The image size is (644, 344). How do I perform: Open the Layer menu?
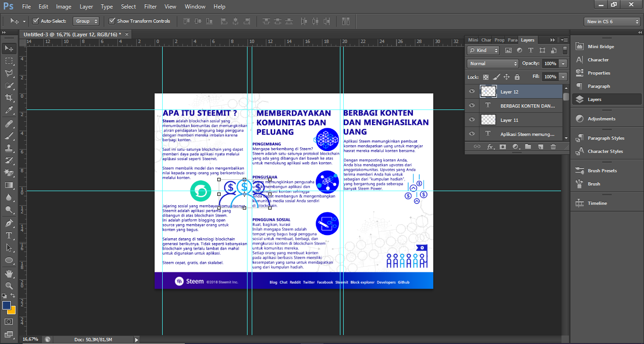tap(86, 7)
